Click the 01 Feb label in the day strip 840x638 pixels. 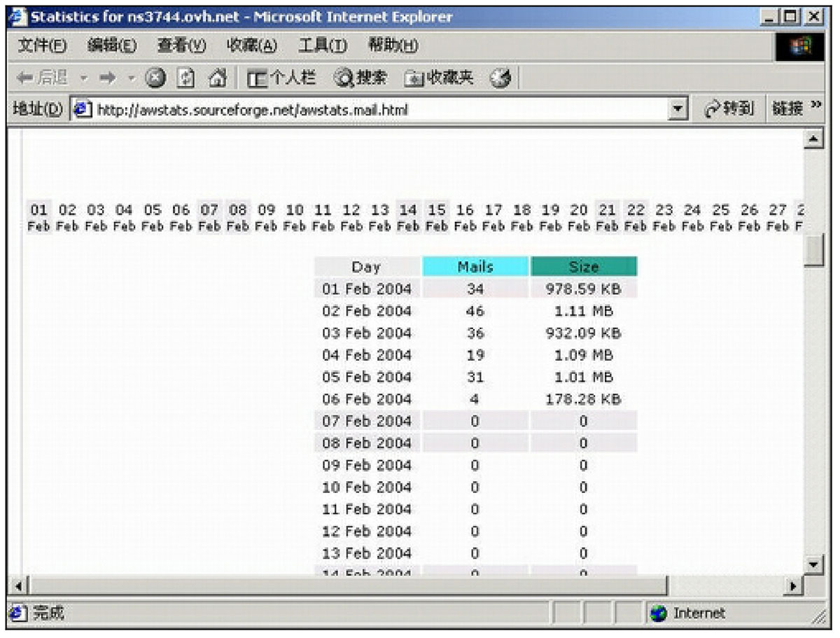(38, 217)
